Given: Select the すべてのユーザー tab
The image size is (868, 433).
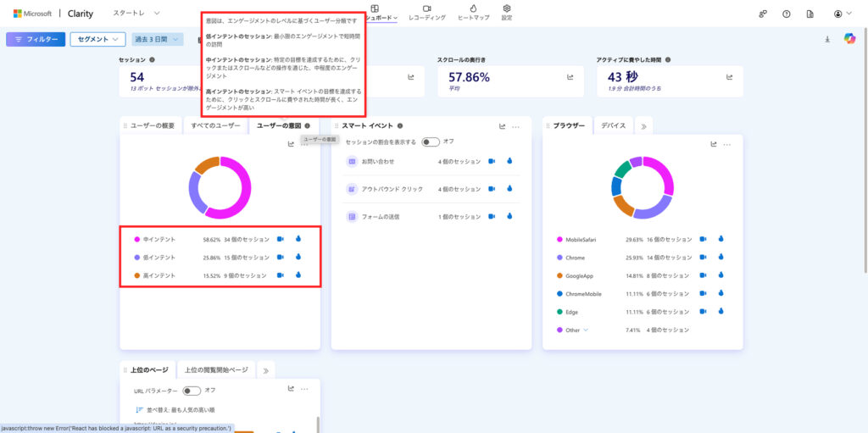Looking at the screenshot, I should [x=215, y=125].
